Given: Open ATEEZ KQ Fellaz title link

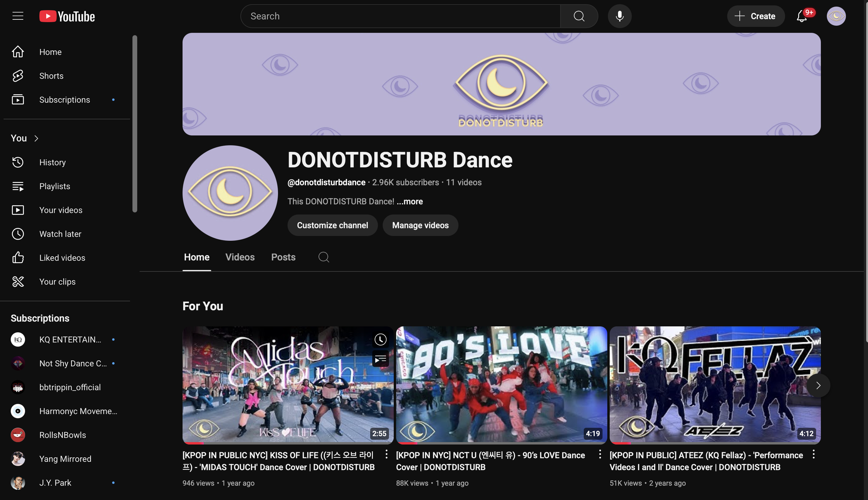Looking at the screenshot, I should click(x=706, y=461).
